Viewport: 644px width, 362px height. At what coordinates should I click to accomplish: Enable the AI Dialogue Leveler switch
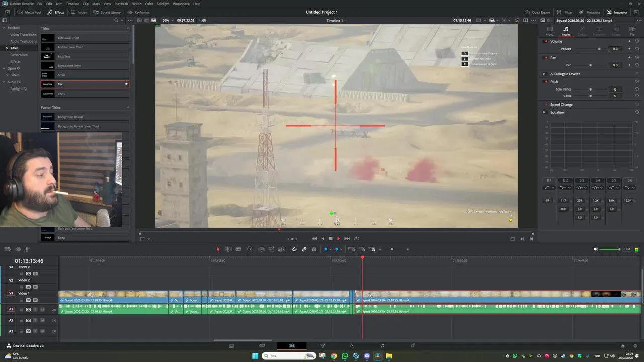click(x=544, y=74)
